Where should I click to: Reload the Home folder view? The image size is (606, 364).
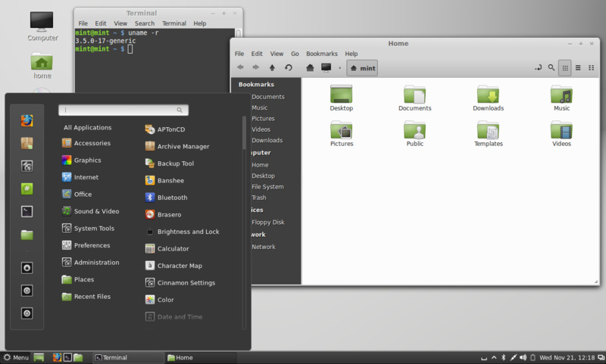(x=289, y=67)
